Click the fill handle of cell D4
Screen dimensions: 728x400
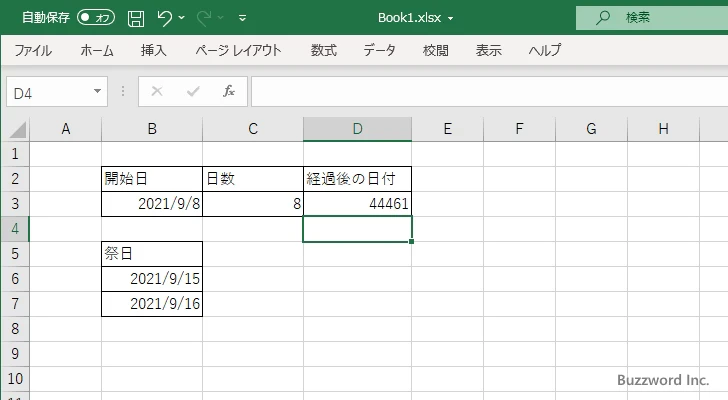(411, 241)
